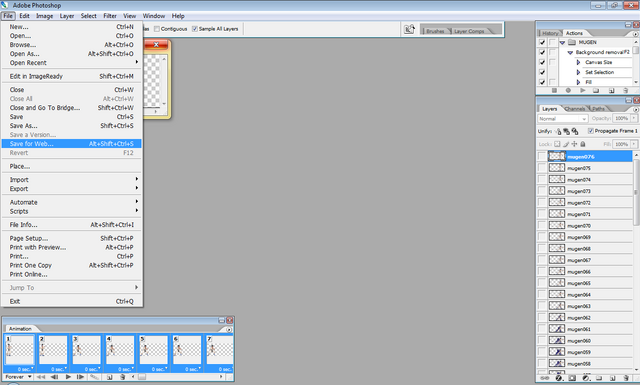
Task: Expand the Canvas Size step
Action: coord(578,62)
